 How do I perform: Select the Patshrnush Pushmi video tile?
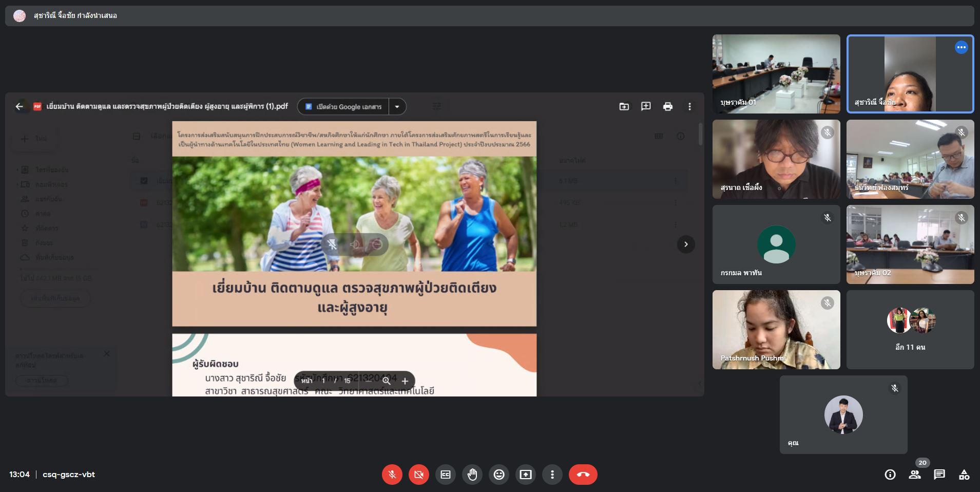tap(776, 329)
